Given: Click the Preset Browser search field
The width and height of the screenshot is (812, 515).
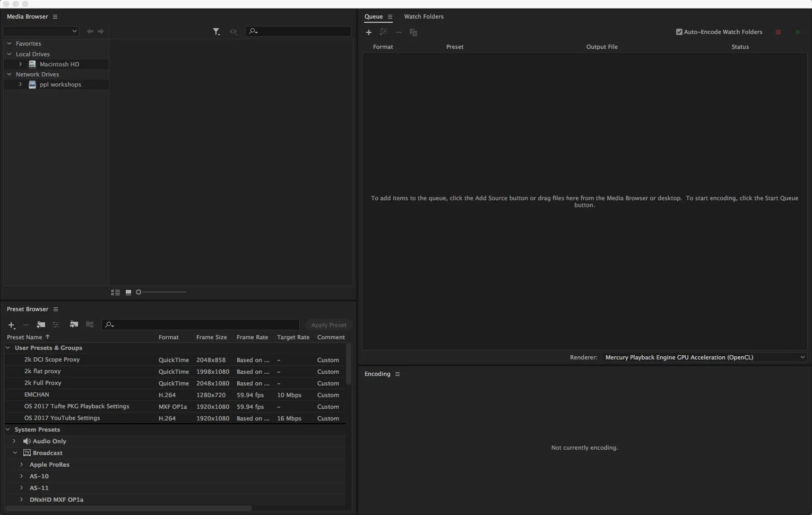Looking at the screenshot, I should click(200, 324).
